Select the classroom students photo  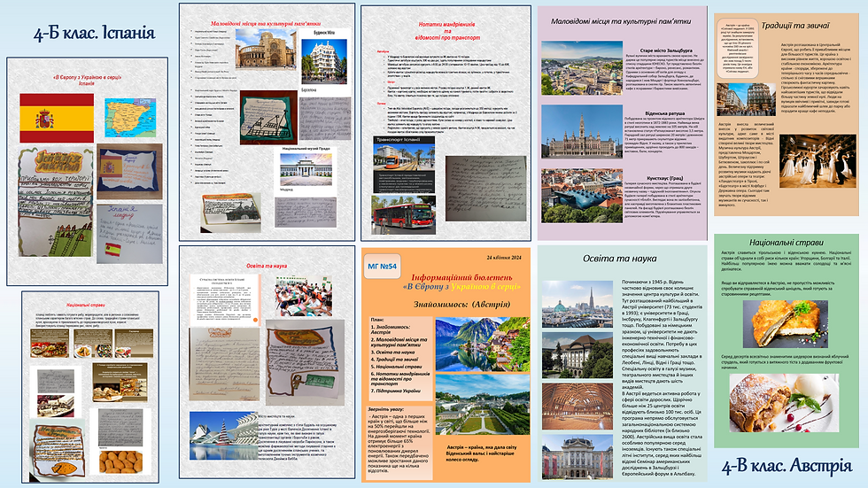tap(303, 296)
